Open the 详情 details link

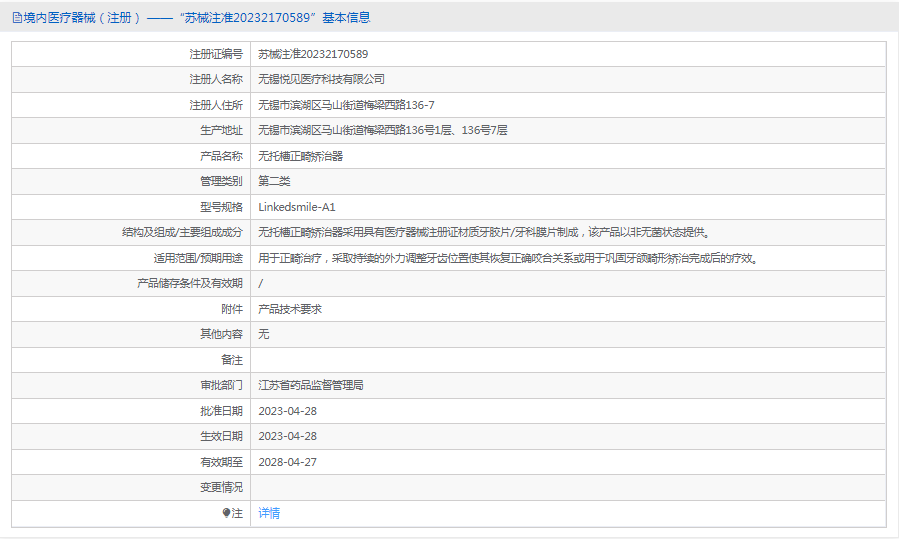coord(269,513)
